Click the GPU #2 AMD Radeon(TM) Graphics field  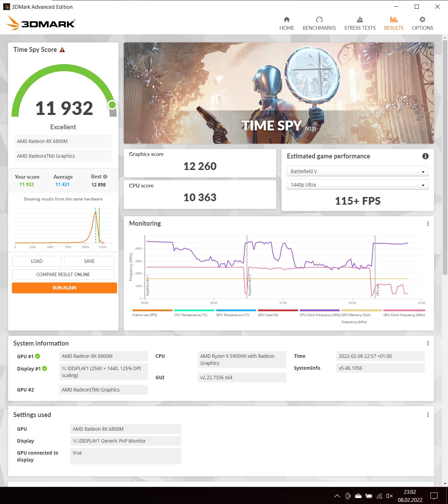(103, 390)
